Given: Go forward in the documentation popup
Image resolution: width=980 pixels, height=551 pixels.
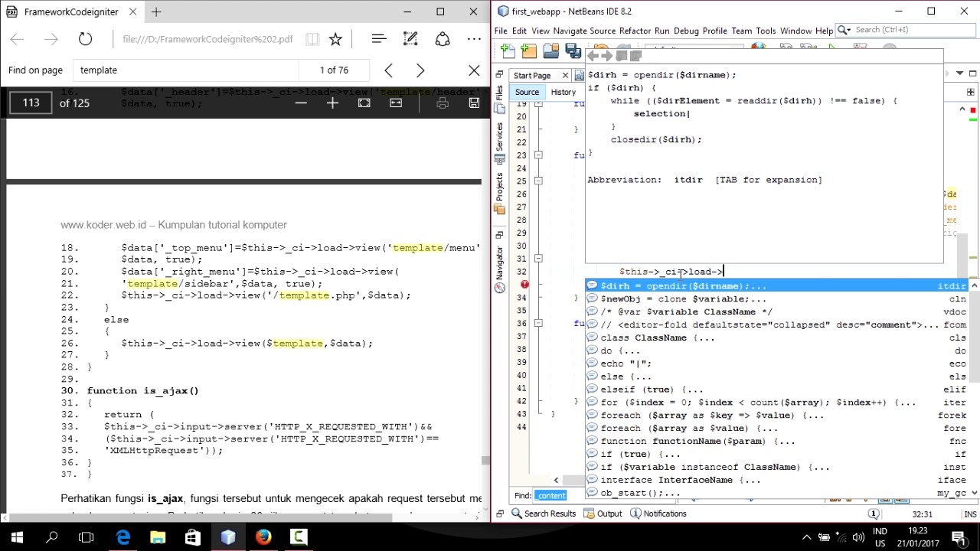Looking at the screenshot, I should pos(607,55).
